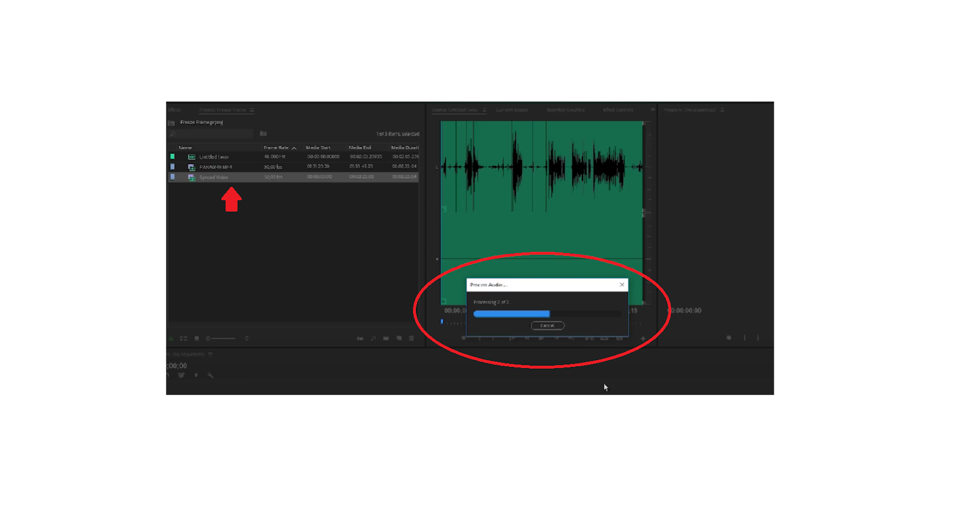Viewport: 980px width, 520px height.
Task: Adjust the thumbnail zoom slider in project panel
Action: coord(221,338)
